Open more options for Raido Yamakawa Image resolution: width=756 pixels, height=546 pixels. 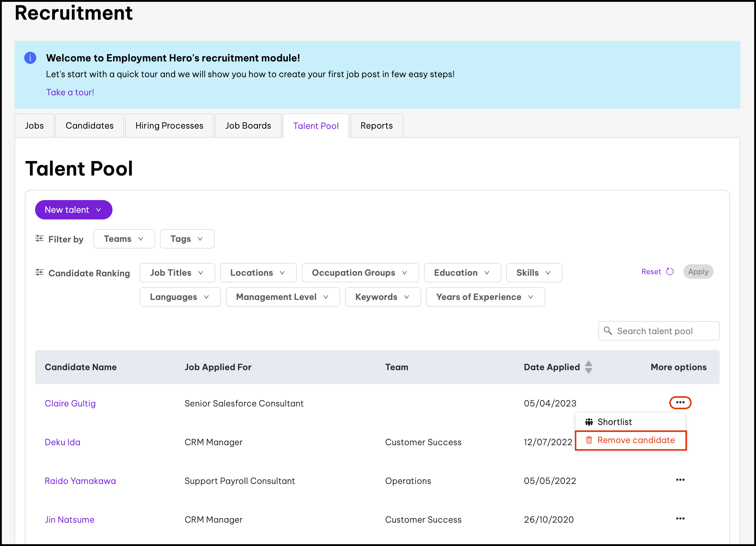tap(680, 480)
